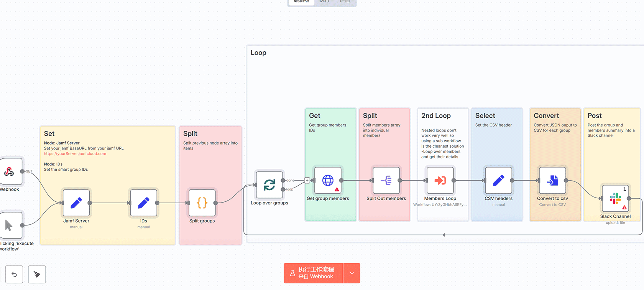Click the broom tidy-up button
644x290 pixels.
37,274
